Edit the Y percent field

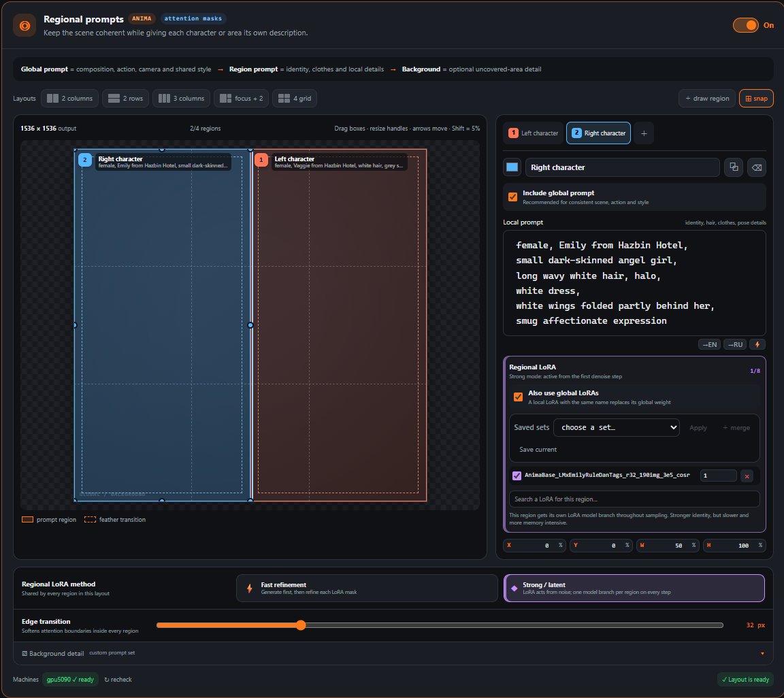click(600, 546)
